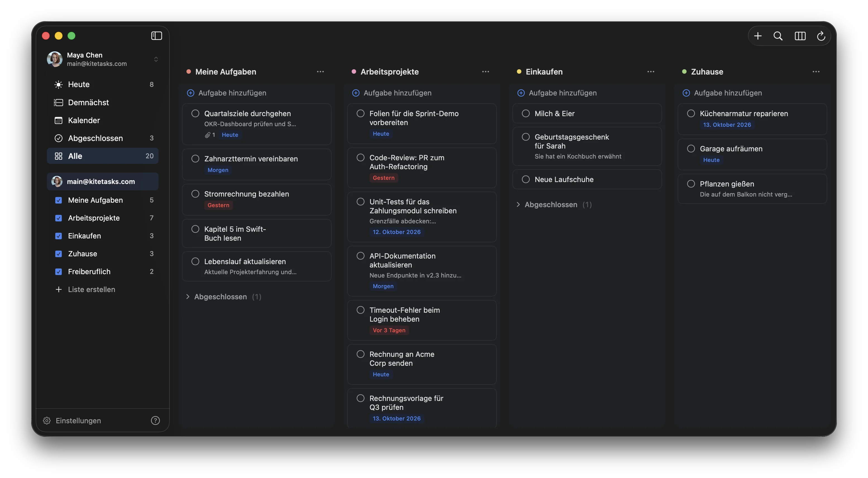Click Aufgabe hinzufügen in Einkaufen column
This screenshot has height=478, width=868.
coord(557,93)
